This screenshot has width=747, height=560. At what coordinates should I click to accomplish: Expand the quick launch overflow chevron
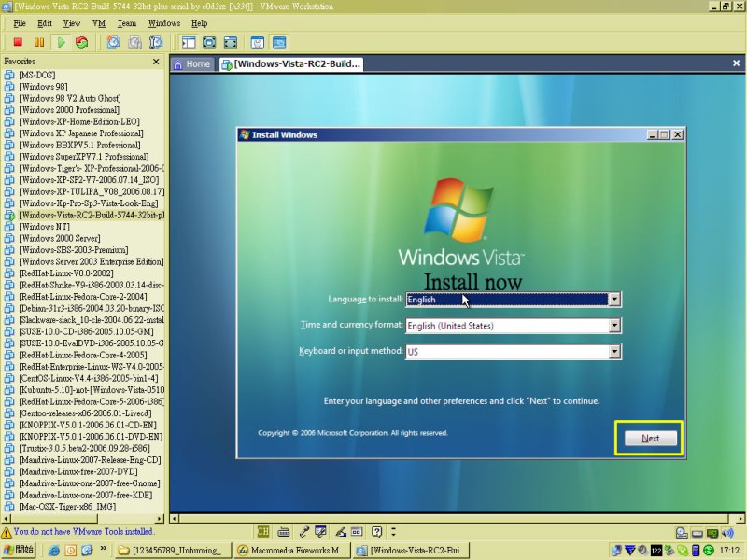103,549
